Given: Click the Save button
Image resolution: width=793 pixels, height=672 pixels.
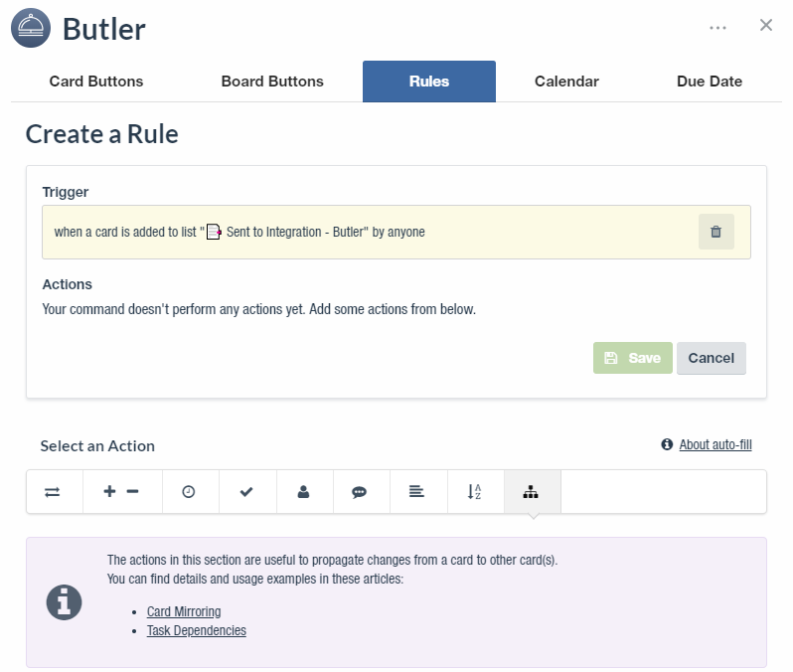Looking at the screenshot, I should [x=633, y=358].
